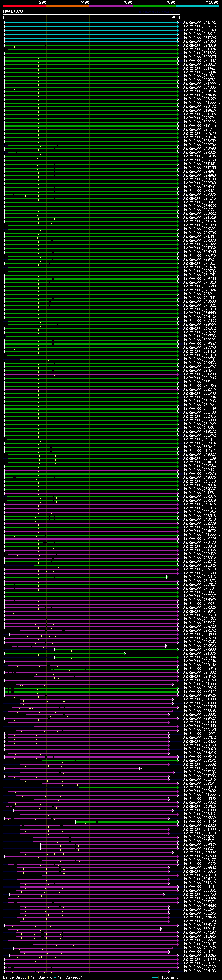Select hit UniRef100_C5XQJ1

(199, 439)
